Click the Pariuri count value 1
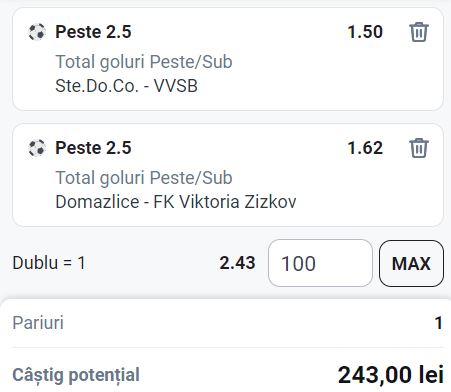 click(x=439, y=323)
